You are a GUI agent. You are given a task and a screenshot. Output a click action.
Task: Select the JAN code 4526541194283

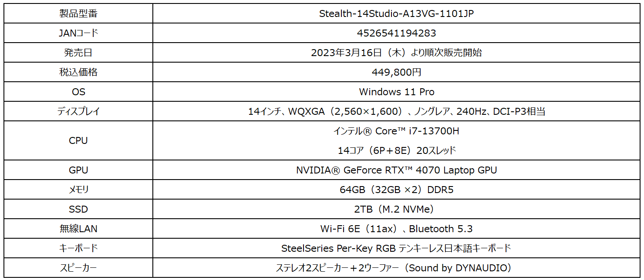pyautogui.click(x=396, y=33)
